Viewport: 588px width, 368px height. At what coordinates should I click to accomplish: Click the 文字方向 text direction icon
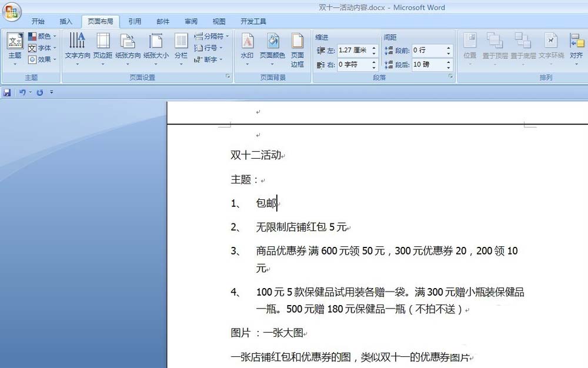pos(77,41)
